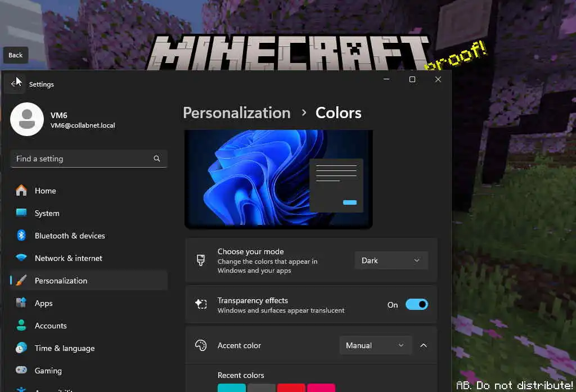Close the Settings window

point(438,79)
